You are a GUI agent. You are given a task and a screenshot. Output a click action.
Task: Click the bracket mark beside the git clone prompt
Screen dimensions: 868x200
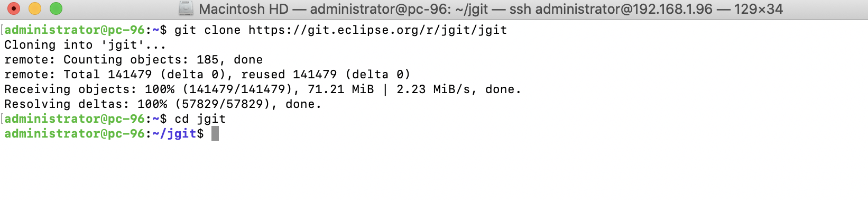pyautogui.click(x=2, y=30)
